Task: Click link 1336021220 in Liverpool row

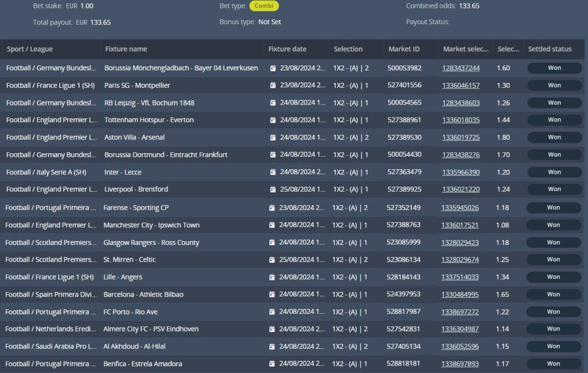Action: pos(461,189)
